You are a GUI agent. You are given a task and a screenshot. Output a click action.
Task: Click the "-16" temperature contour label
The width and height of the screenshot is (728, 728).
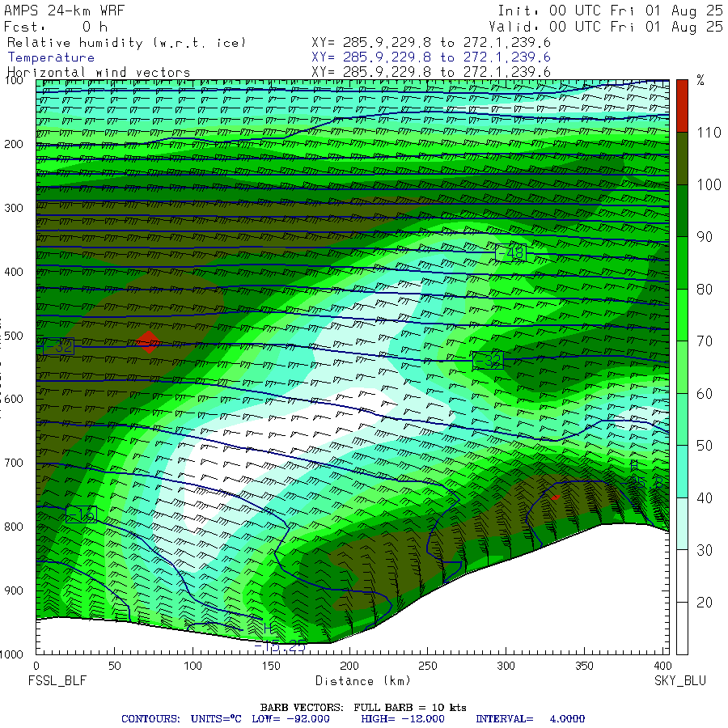81,514
